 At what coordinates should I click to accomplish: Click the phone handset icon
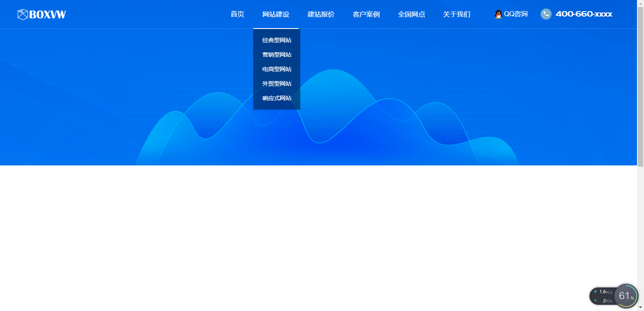tap(546, 14)
